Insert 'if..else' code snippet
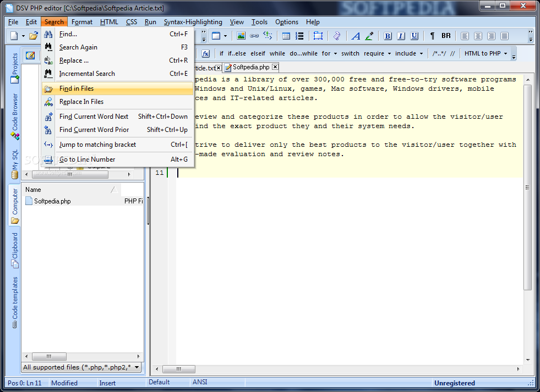Screen dimensions: 540x392 (x=237, y=54)
